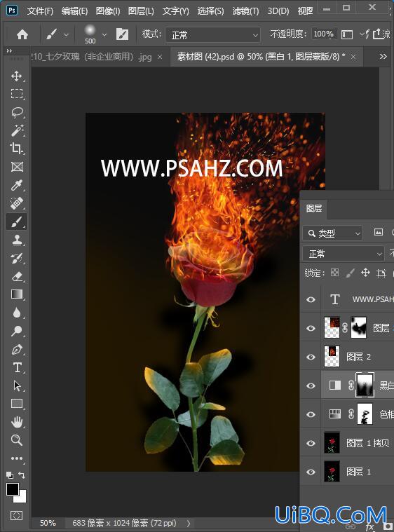The height and width of the screenshot is (532, 394).
Task: Select the Clone Stamp tool
Action: point(17,240)
